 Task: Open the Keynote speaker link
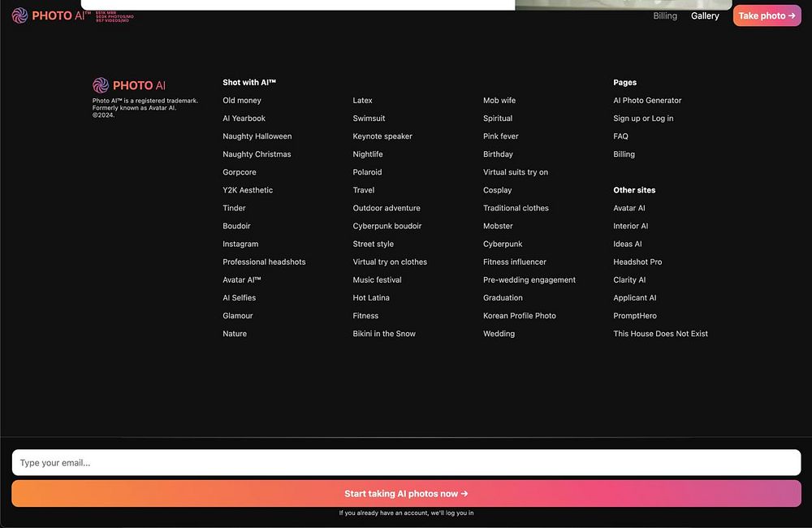(x=382, y=136)
